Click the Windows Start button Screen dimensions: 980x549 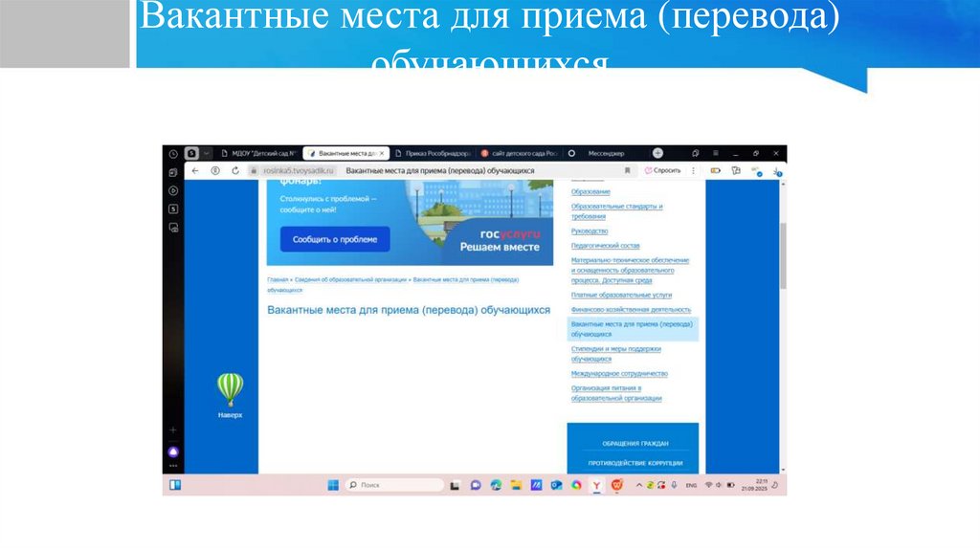(x=333, y=485)
